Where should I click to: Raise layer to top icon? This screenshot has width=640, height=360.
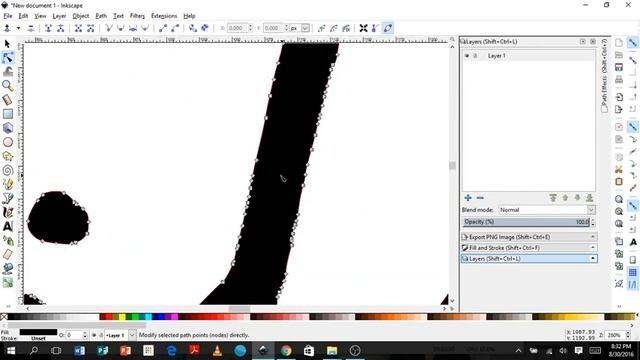(x=553, y=198)
